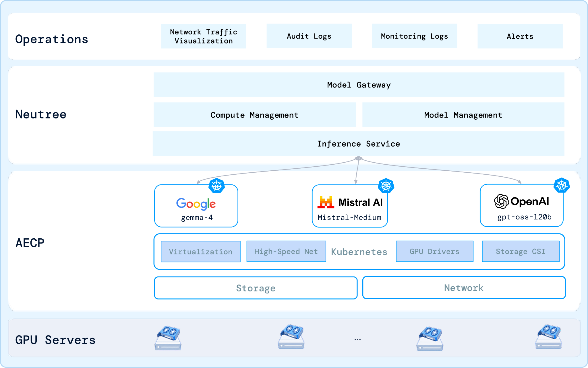Click the Kubernetes badge on the Mistral-Medium card
The height and width of the screenshot is (368, 588).
click(x=386, y=186)
